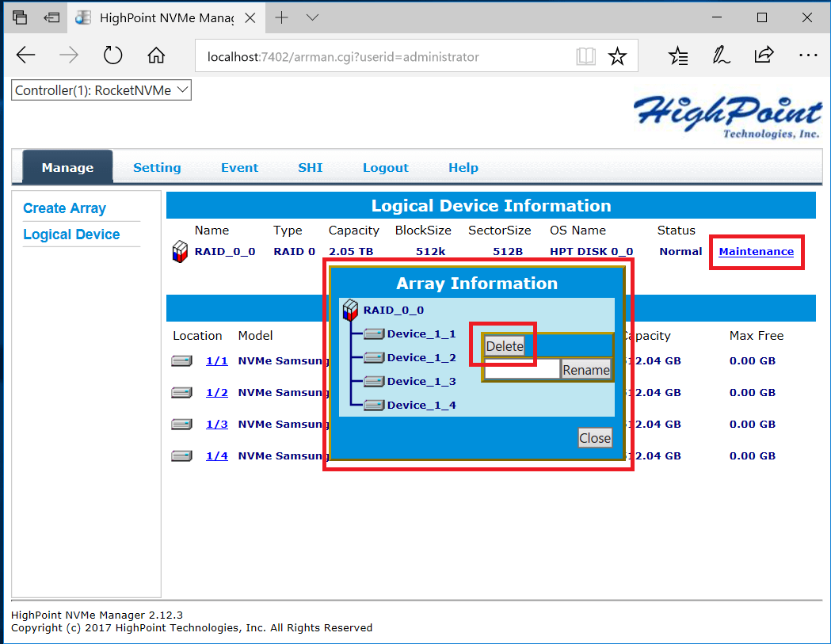Click the Add notes pen icon
Screen dimensions: 831x644
(721, 55)
